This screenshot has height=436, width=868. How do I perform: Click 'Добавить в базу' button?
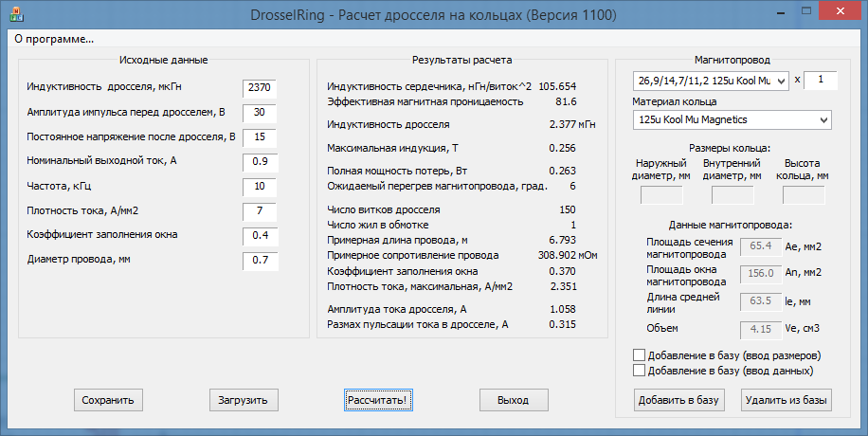[x=679, y=400]
